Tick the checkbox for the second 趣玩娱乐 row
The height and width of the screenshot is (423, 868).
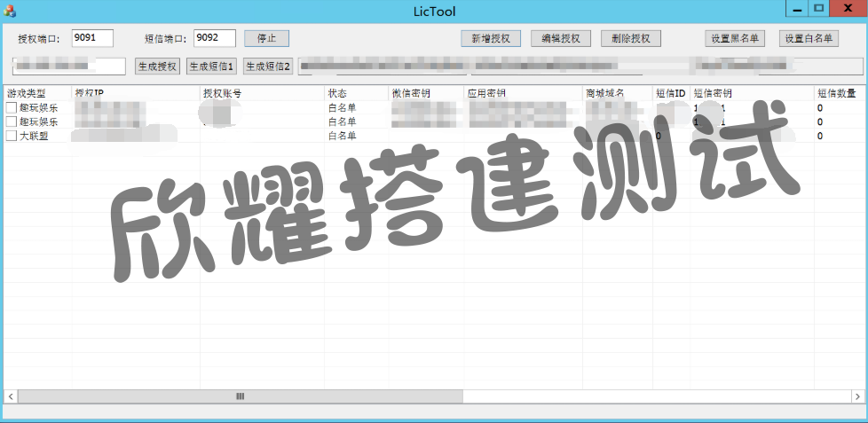[x=12, y=121]
